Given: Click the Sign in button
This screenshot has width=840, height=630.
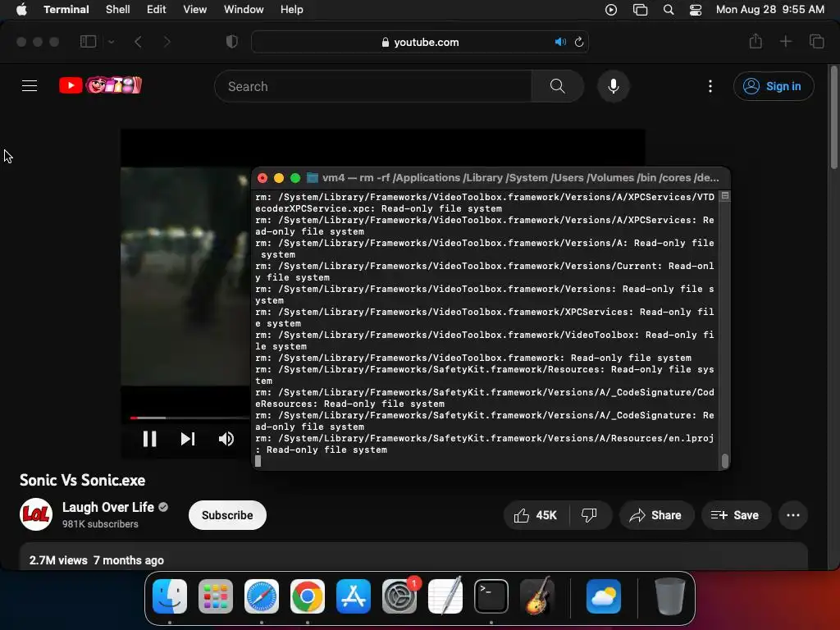Looking at the screenshot, I should coord(774,86).
